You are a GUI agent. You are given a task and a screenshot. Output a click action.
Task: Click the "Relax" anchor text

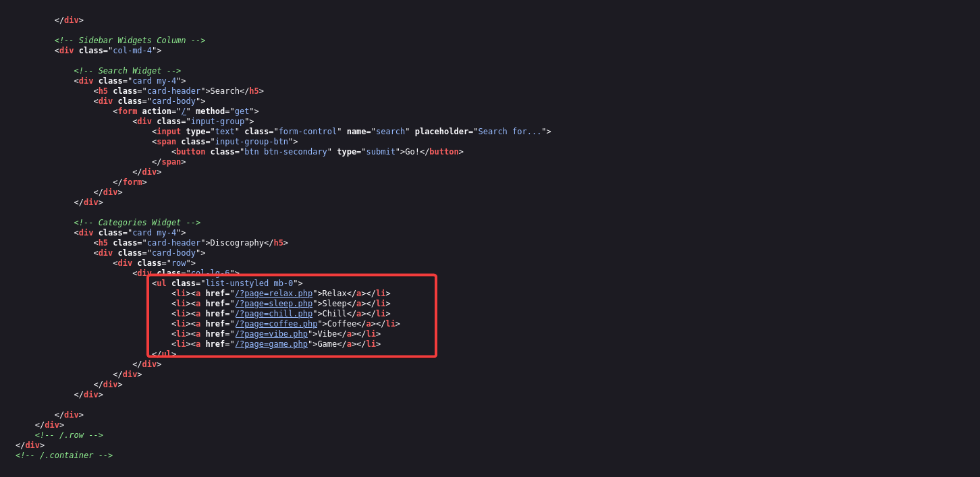pos(334,293)
